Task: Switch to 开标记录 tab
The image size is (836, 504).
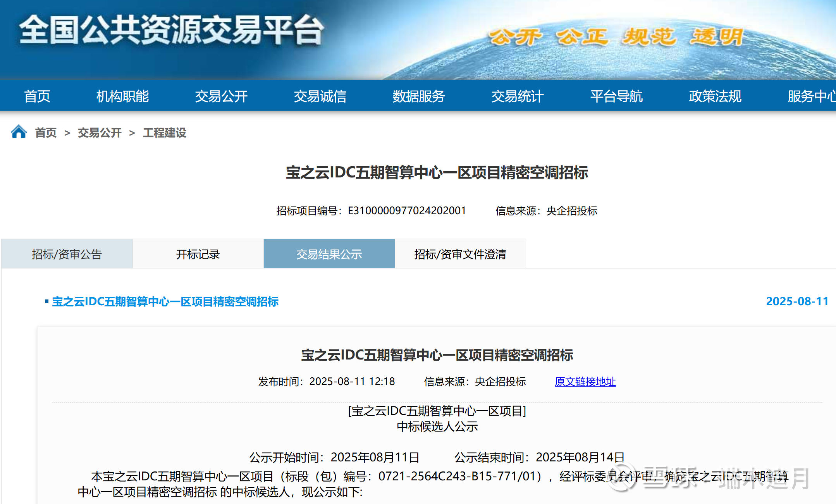Action: 198,254
